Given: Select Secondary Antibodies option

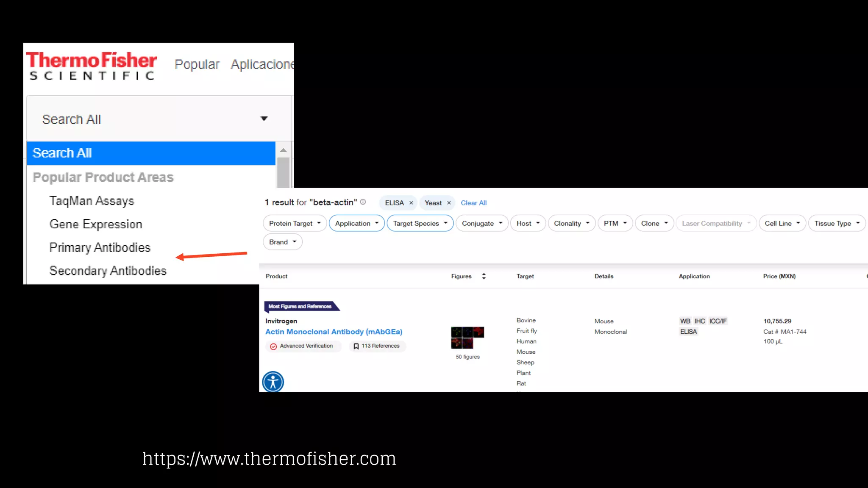Looking at the screenshot, I should 108,271.
